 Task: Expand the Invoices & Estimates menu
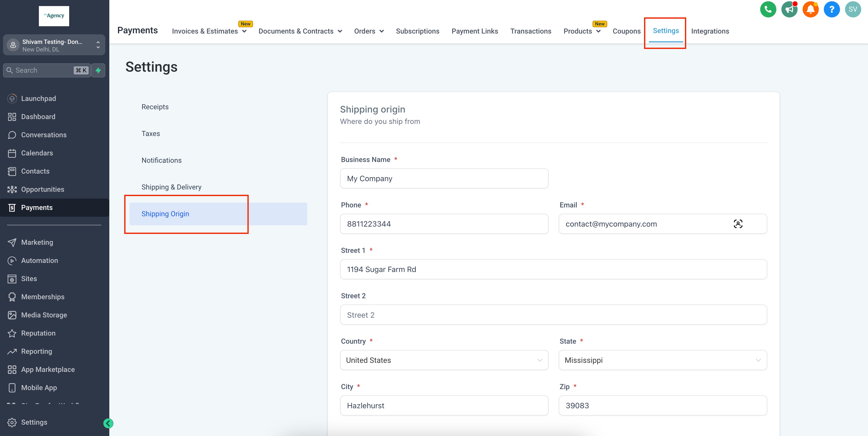[209, 31]
